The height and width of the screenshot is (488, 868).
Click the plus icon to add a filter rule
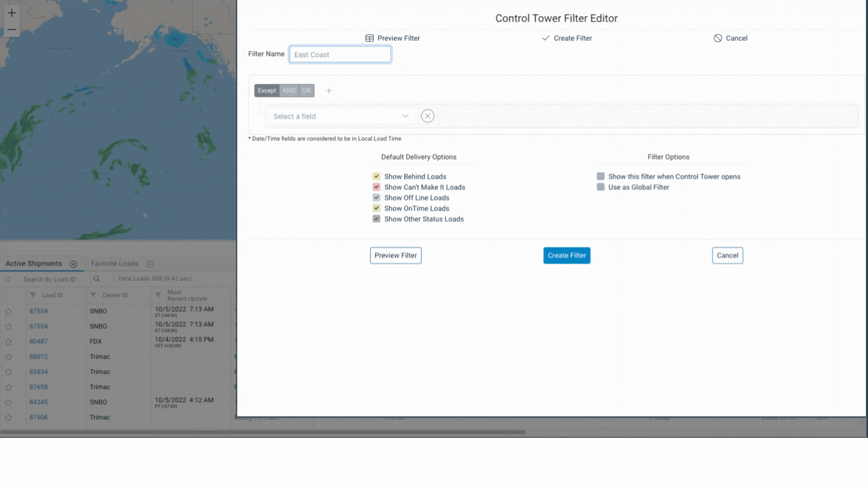329,91
